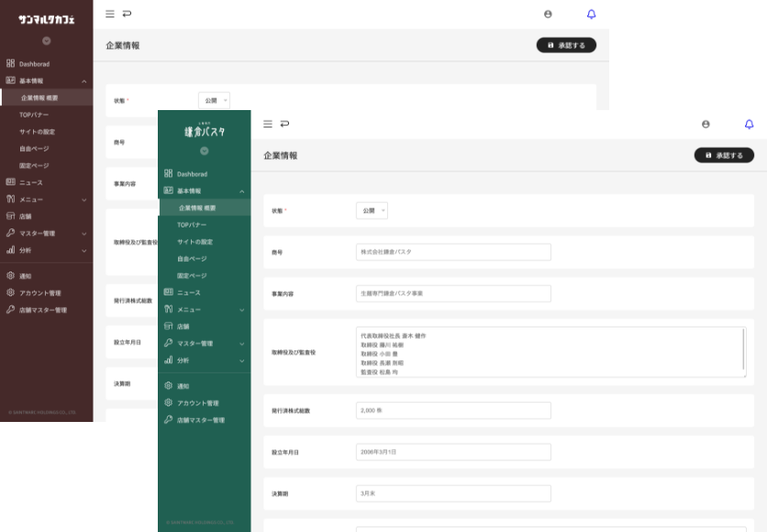Expand the メニュー section in the green sidebar
The image size is (767, 532).
pos(241,310)
